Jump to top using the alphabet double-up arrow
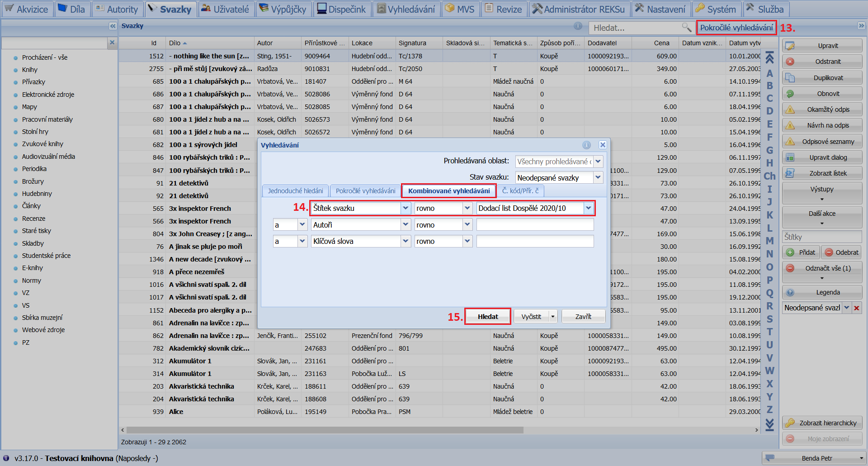Viewport: 868px width, 466px height. (x=769, y=58)
